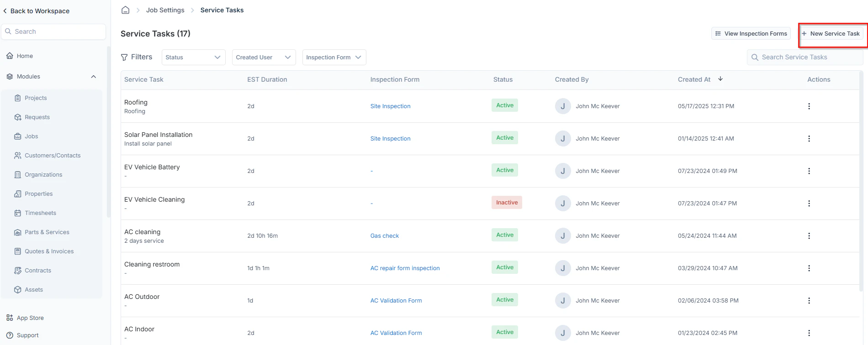
Task: Open actions menu for EV Vehicle Battery
Action: click(x=809, y=171)
